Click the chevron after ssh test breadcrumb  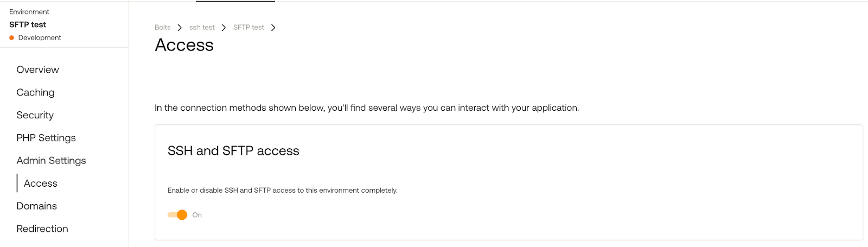coord(224,28)
